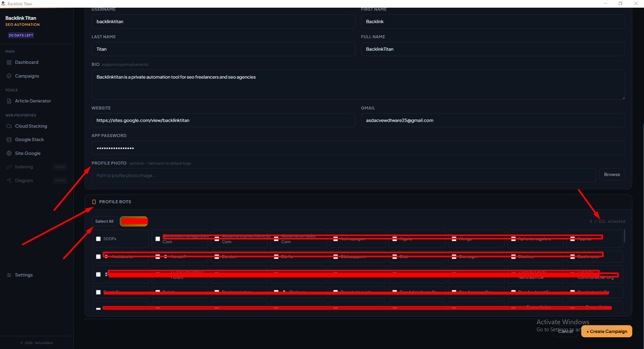Cancel the campaign creation
Screen dimensions: 644x349
[x=566, y=331]
